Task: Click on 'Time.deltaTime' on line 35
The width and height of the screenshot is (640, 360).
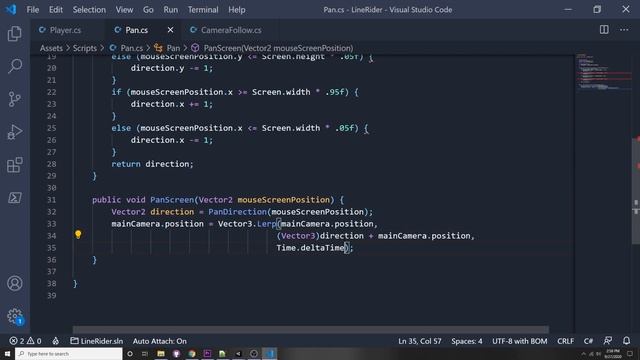Action: coord(310,247)
